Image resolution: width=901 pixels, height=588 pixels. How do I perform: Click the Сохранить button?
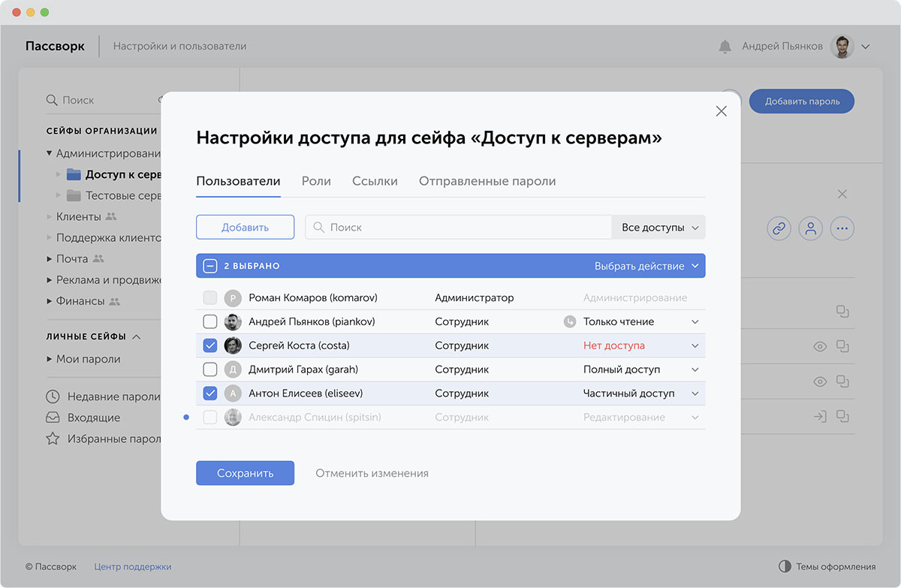tap(245, 473)
